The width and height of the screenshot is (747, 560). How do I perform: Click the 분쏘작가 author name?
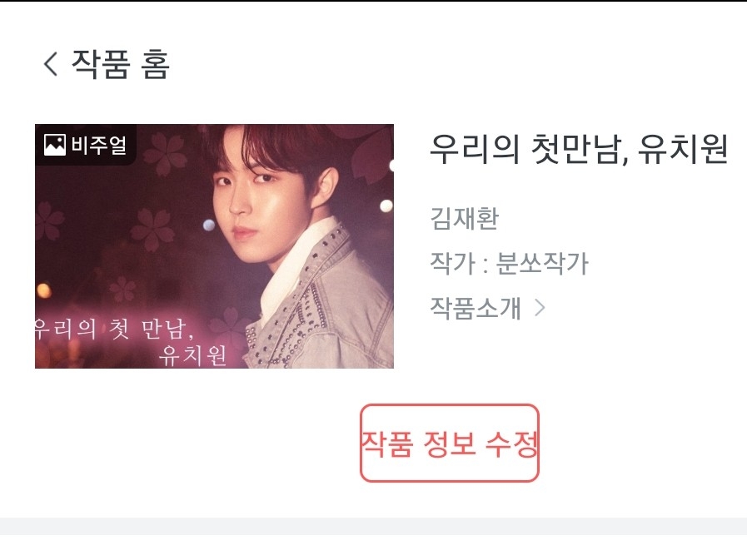[542, 263]
